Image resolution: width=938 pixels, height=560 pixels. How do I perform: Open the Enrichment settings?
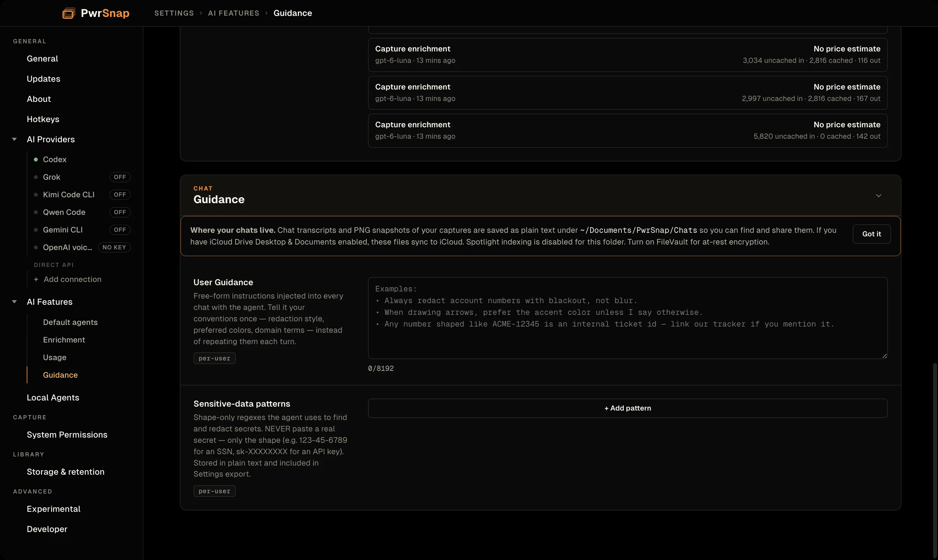pos(64,340)
